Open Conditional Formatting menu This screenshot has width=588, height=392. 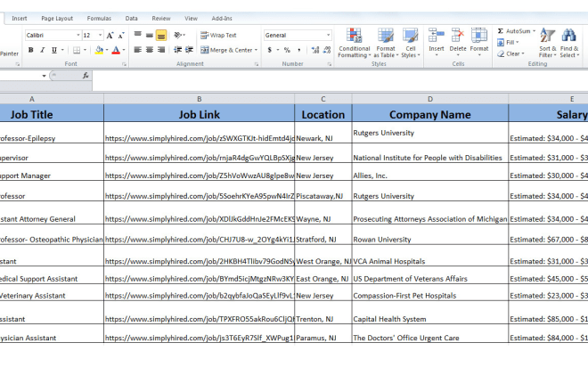(354, 43)
